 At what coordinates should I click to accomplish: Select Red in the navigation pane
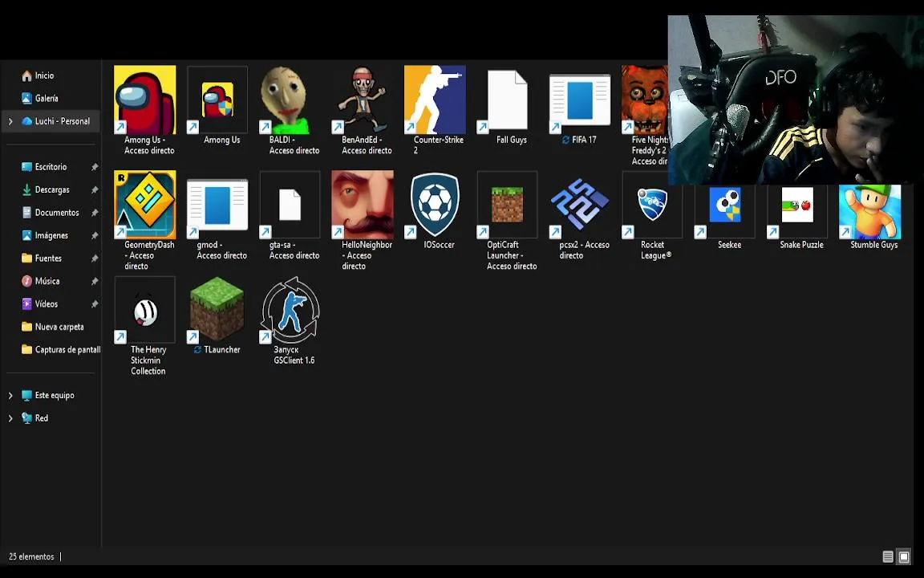(x=41, y=418)
